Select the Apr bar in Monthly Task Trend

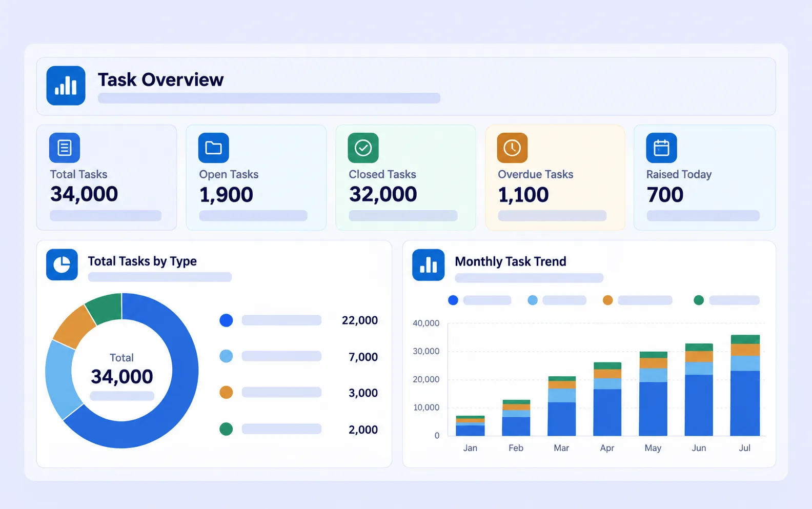tap(607, 399)
